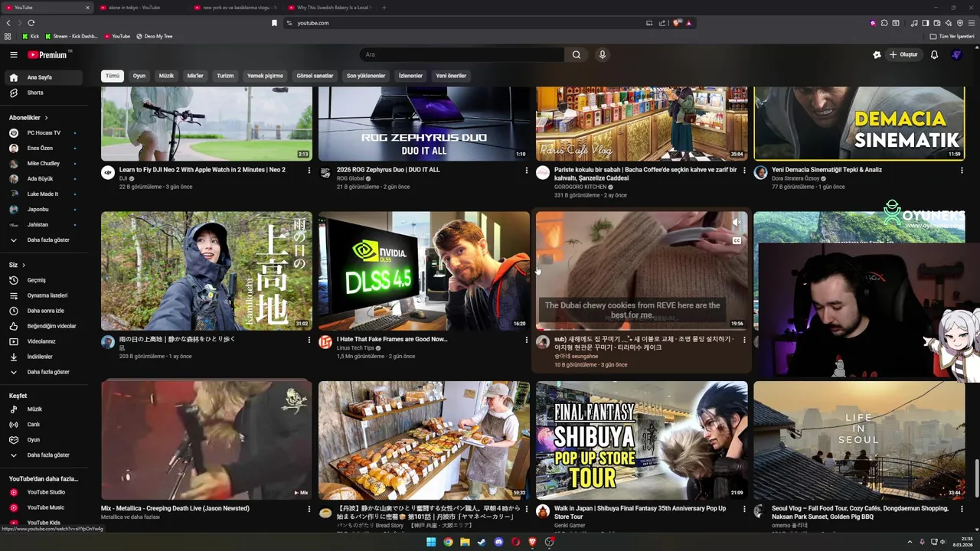
Task: Click the search magnifier button
Action: 577,55
